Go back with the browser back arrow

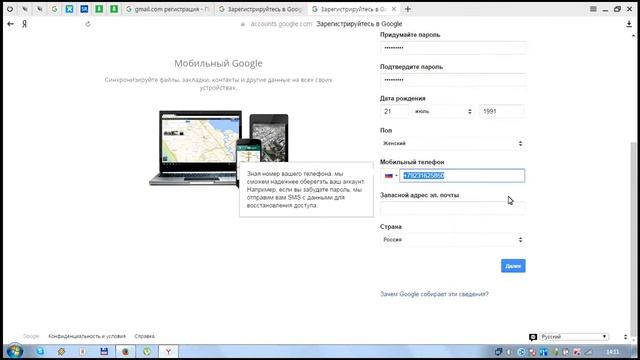pos(11,24)
